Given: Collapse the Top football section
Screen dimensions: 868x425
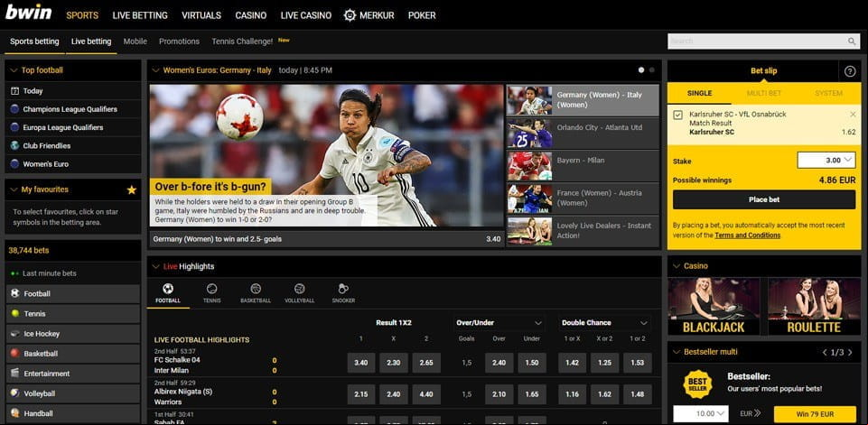Looking at the screenshot, I should (x=14, y=70).
